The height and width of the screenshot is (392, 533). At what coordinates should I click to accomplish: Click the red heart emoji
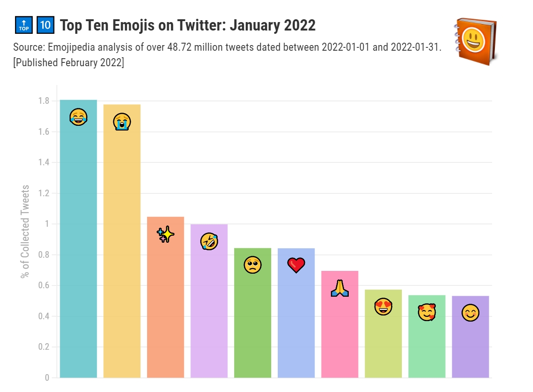click(x=296, y=266)
